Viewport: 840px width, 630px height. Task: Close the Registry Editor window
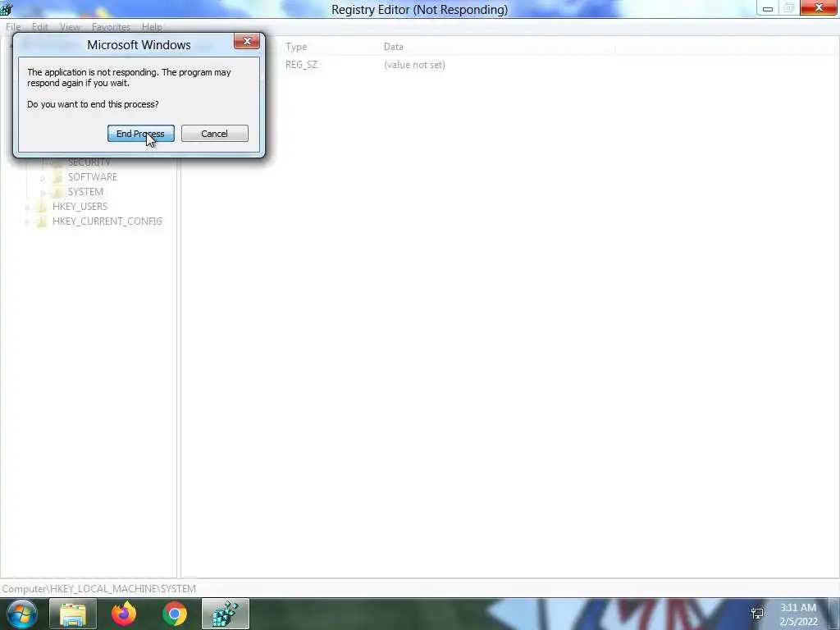coord(819,7)
